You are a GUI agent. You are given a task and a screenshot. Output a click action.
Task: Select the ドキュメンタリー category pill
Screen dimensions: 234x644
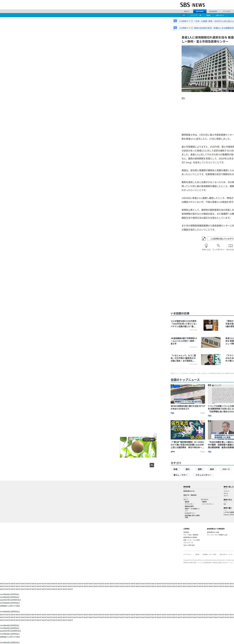click(x=203, y=475)
